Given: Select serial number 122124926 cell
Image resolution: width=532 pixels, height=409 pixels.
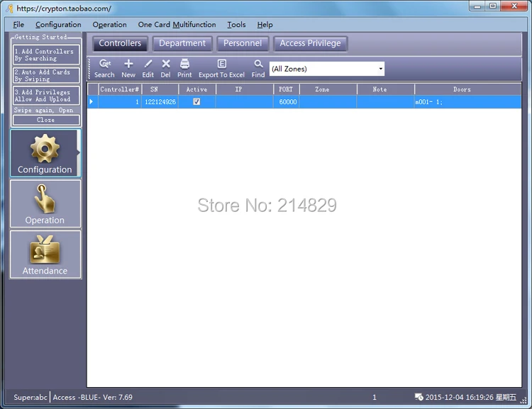Looking at the screenshot, I should click(160, 102).
